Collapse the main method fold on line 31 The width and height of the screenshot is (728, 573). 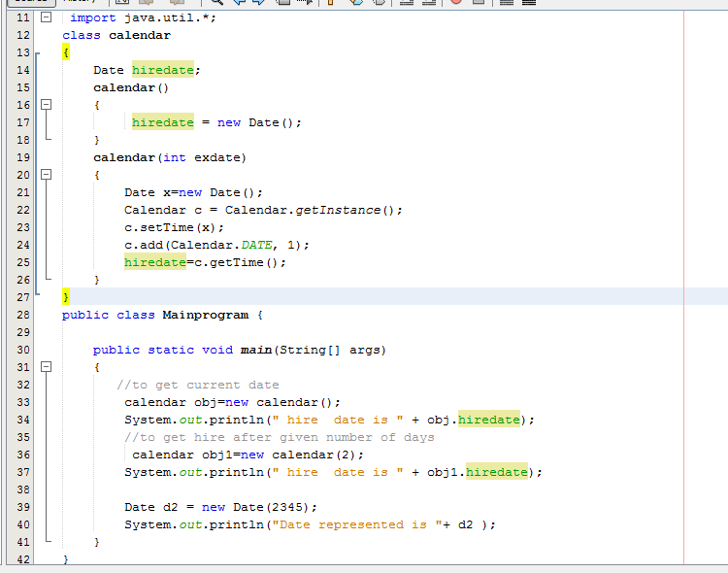click(x=46, y=367)
